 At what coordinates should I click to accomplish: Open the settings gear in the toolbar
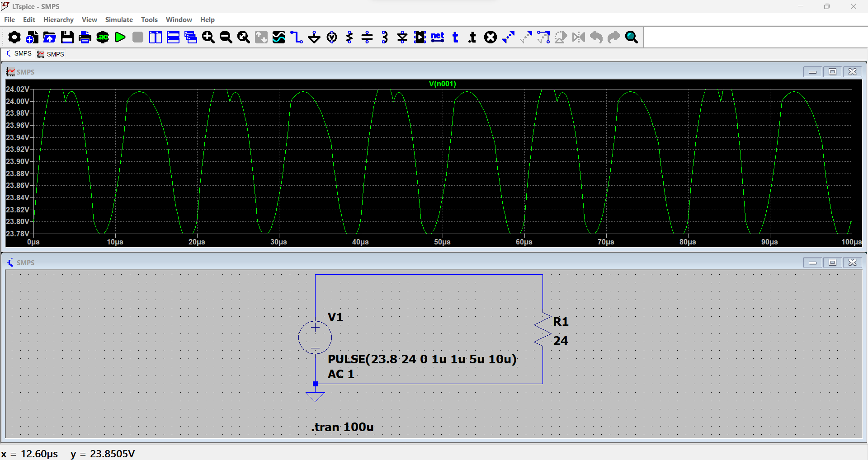[x=14, y=37]
